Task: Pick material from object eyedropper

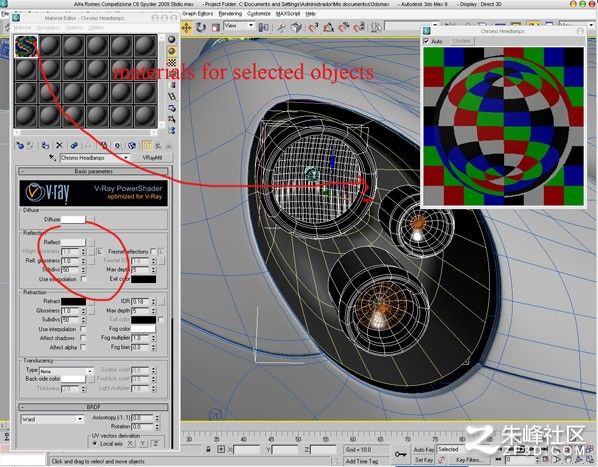Action: [x=53, y=157]
